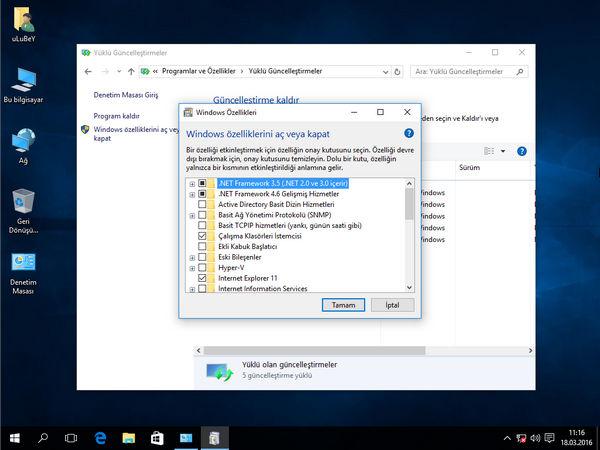Viewport: 600px width, 450px height.
Task: Switch to Windows Özellikleri taskbar item
Action: (214, 439)
